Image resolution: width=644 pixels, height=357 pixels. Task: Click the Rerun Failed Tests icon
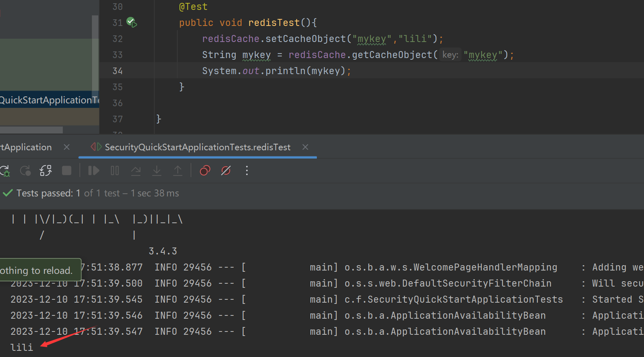pyautogui.click(x=26, y=170)
